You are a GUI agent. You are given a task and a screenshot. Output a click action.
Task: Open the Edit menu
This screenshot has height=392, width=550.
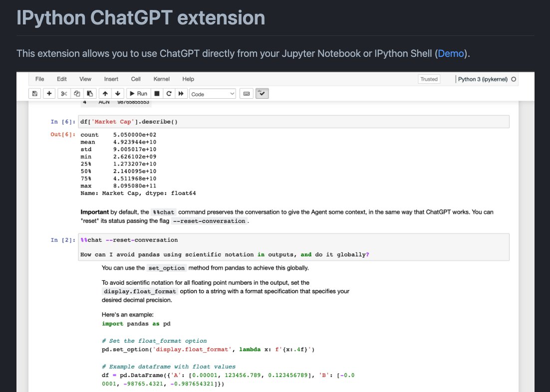coord(62,79)
